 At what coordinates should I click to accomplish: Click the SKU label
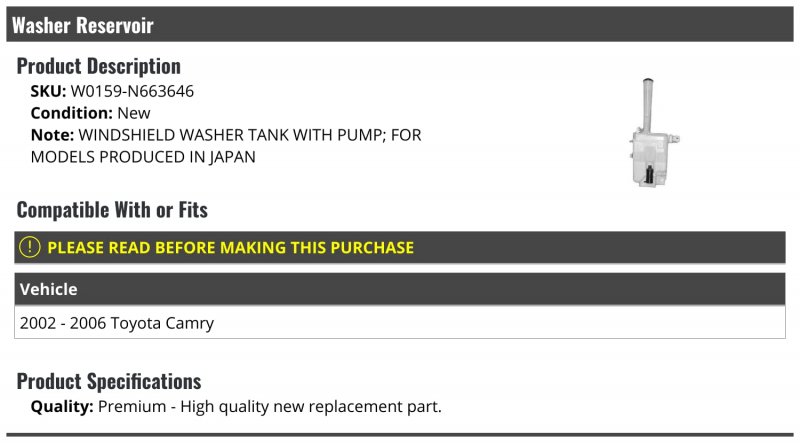[48, 91]
